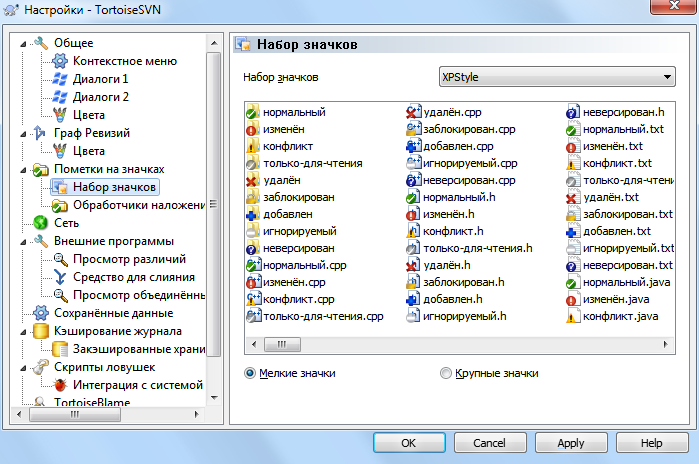Click the database icon beside Кэширование журнала

(41, 331)
